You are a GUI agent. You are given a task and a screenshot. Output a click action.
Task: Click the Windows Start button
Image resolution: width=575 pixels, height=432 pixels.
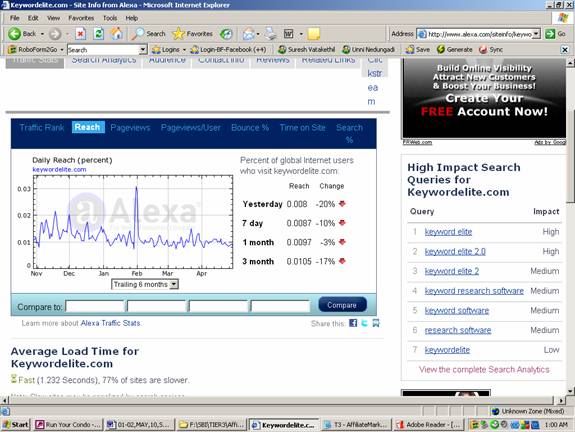[16, 425]
